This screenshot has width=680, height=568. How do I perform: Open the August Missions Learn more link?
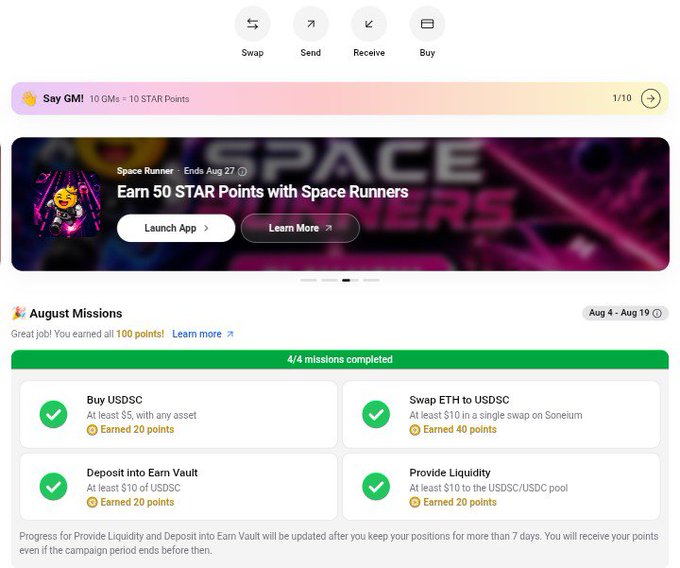203,334
